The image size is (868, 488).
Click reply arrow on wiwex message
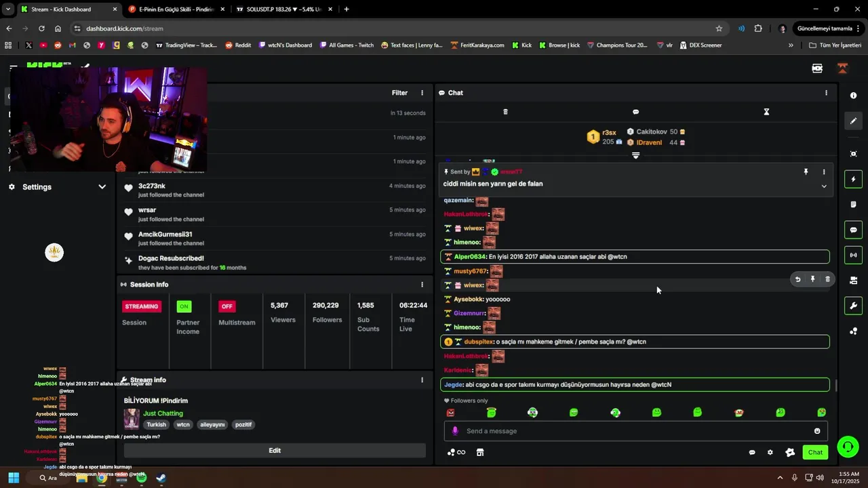(797, 279)
